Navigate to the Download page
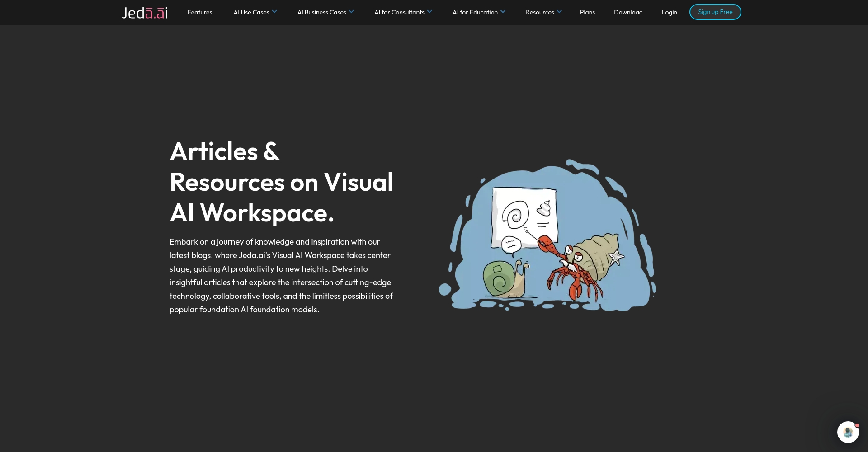This screenshot has width=868, height=452. point(628,12)
